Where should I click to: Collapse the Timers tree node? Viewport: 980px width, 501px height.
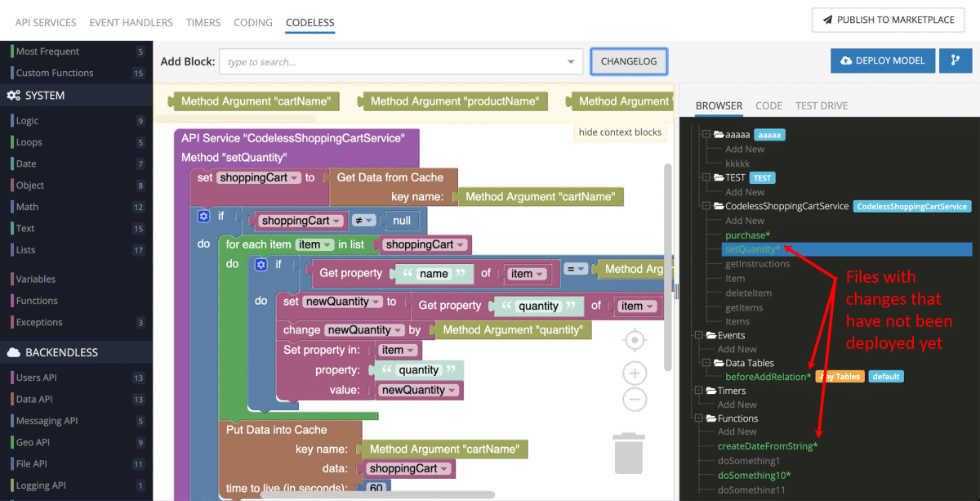pos(698,391)
